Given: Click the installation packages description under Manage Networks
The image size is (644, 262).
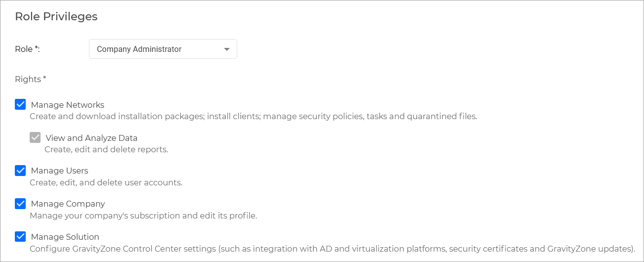Looking at the screenshot, I should pyautogui.click(x=253, y=117).
